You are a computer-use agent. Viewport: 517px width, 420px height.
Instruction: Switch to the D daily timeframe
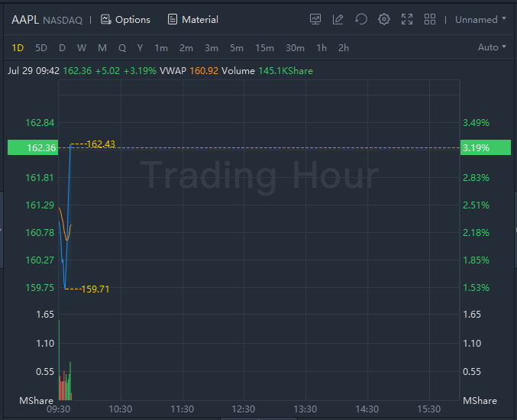click(62, 48)
